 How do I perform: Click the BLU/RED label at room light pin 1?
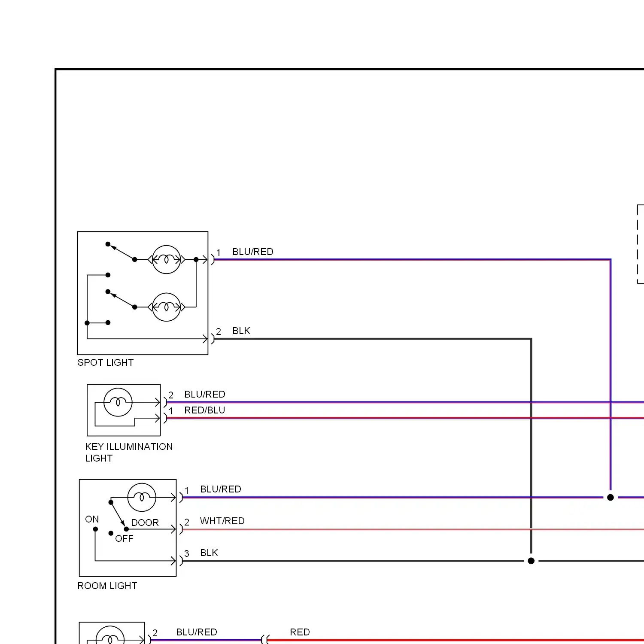pos(221,489)
